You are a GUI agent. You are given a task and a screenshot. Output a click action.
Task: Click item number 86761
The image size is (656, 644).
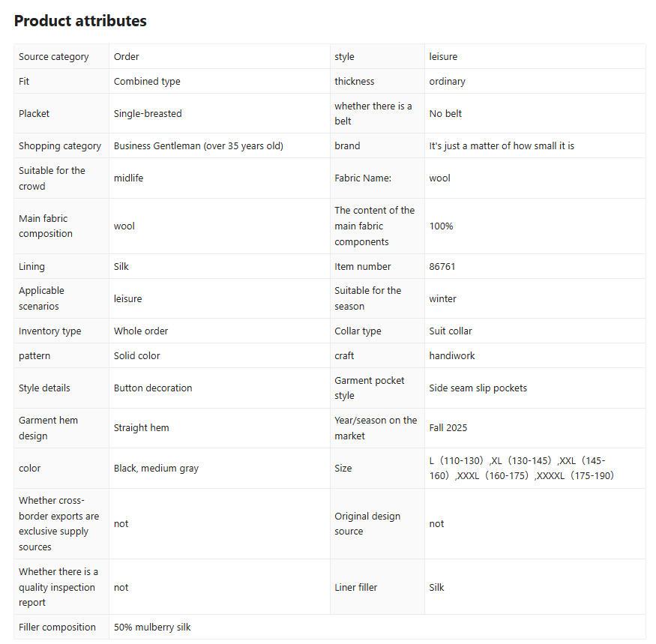pyautogui.click(x=442, y=267)
